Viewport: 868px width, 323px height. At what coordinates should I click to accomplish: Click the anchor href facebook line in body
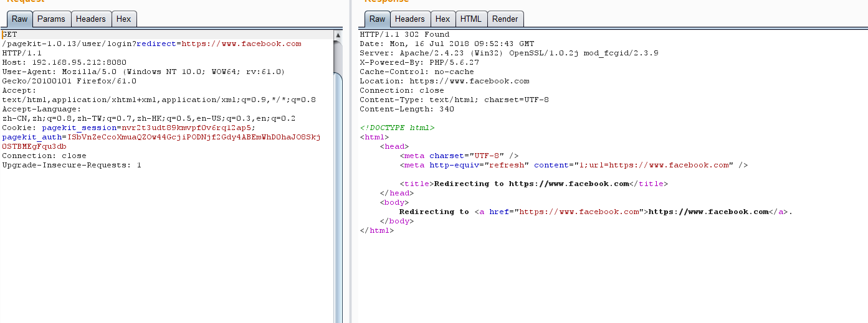[596, 212]
